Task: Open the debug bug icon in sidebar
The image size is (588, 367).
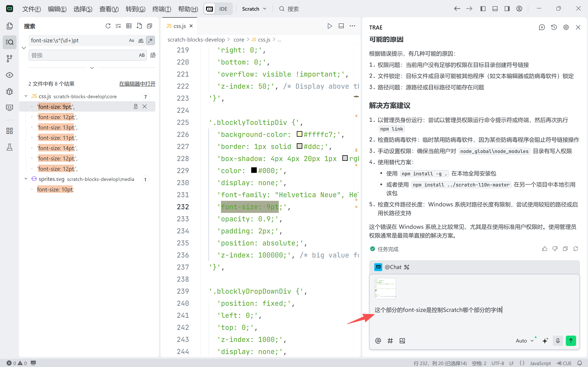Action: [9, 92]
